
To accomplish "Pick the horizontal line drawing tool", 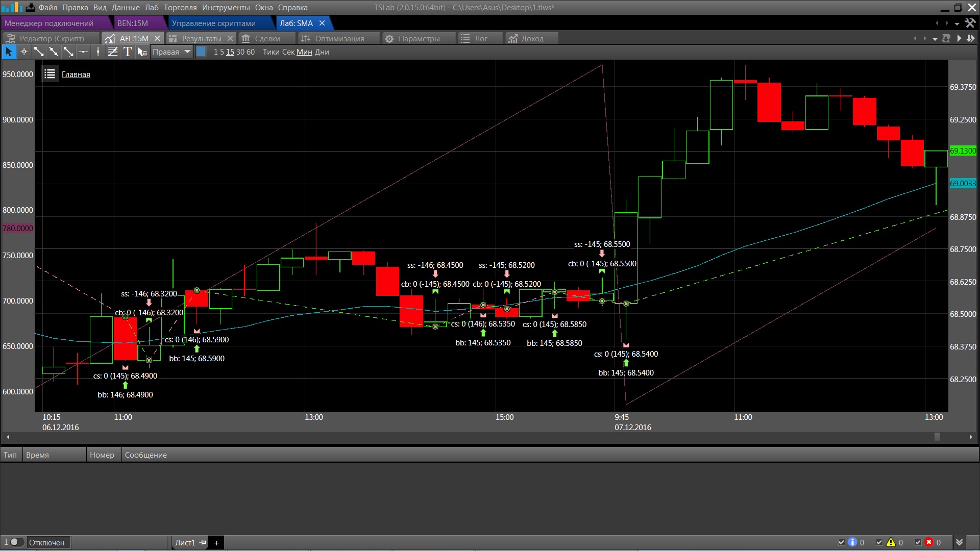I will pos(83,52).
